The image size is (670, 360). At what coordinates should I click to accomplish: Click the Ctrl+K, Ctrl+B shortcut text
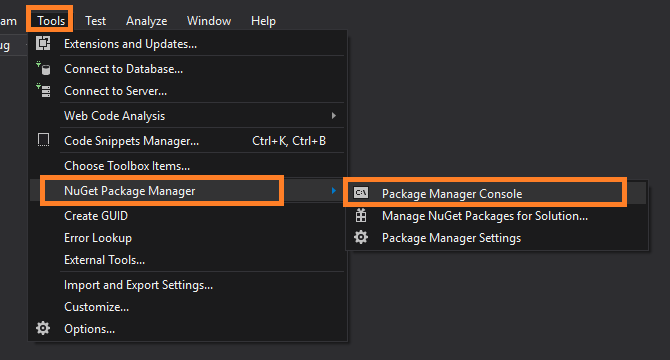point(289,141)
